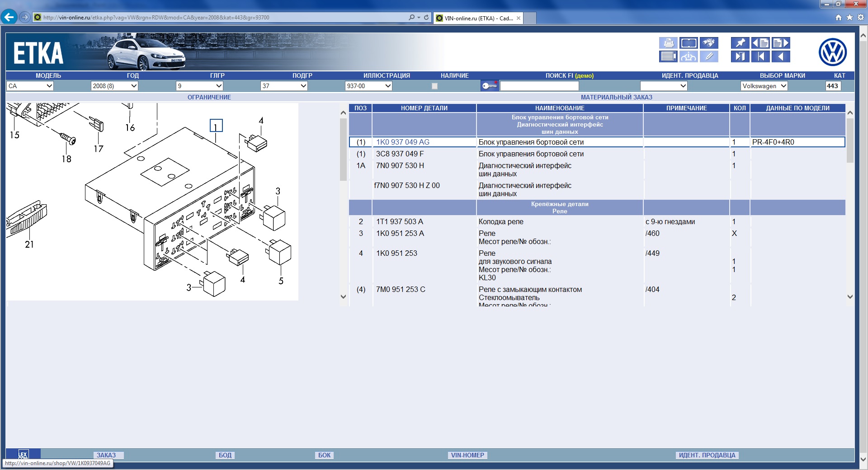Click boxed position 1 label in diagram
The image size is (868, 470).
216,126
